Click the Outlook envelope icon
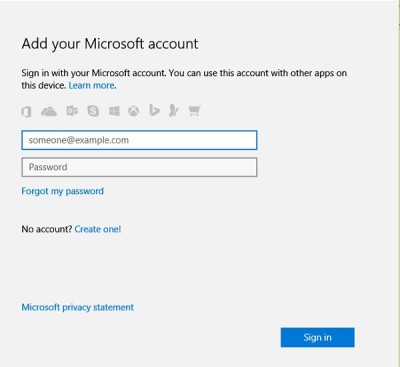400x367 pixels. click(x=72, y=111)
